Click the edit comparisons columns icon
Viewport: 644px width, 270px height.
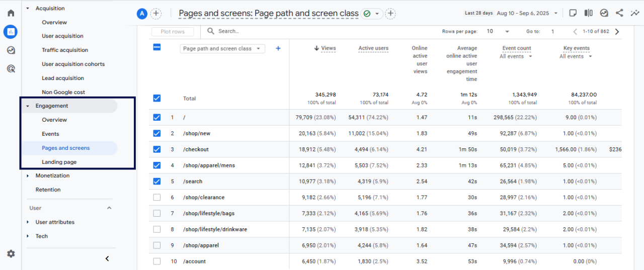(x=588, y=13)
